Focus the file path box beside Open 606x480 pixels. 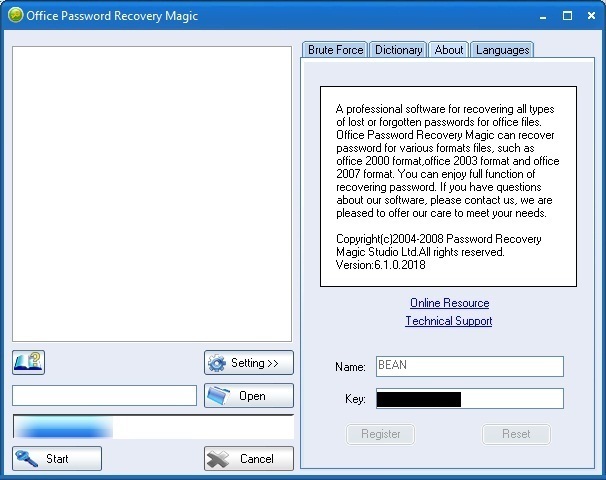pyautogui.click(x=104, y=395)
